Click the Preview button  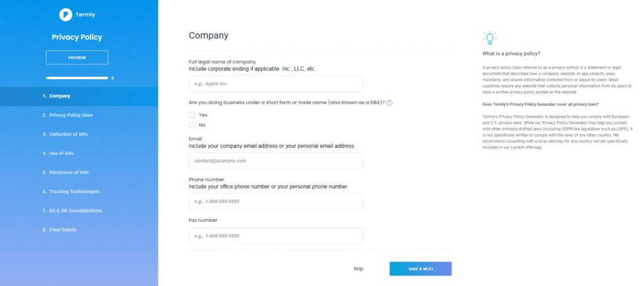(x=77, y=57)
